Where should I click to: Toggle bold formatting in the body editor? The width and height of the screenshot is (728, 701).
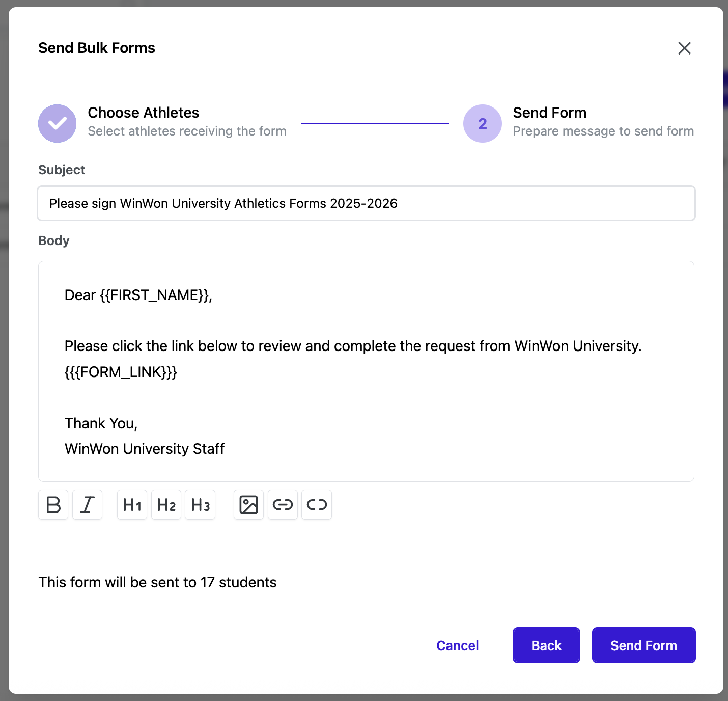tap(53, 505)
